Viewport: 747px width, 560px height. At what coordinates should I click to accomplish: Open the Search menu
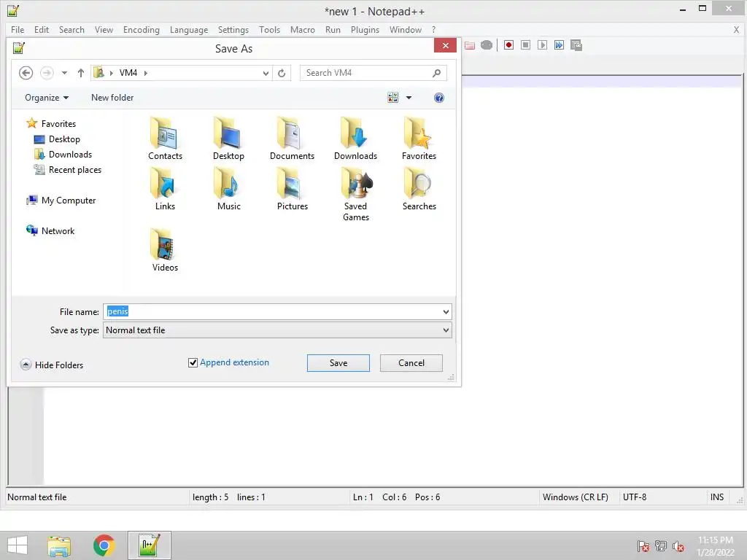(x=71, y=29)
